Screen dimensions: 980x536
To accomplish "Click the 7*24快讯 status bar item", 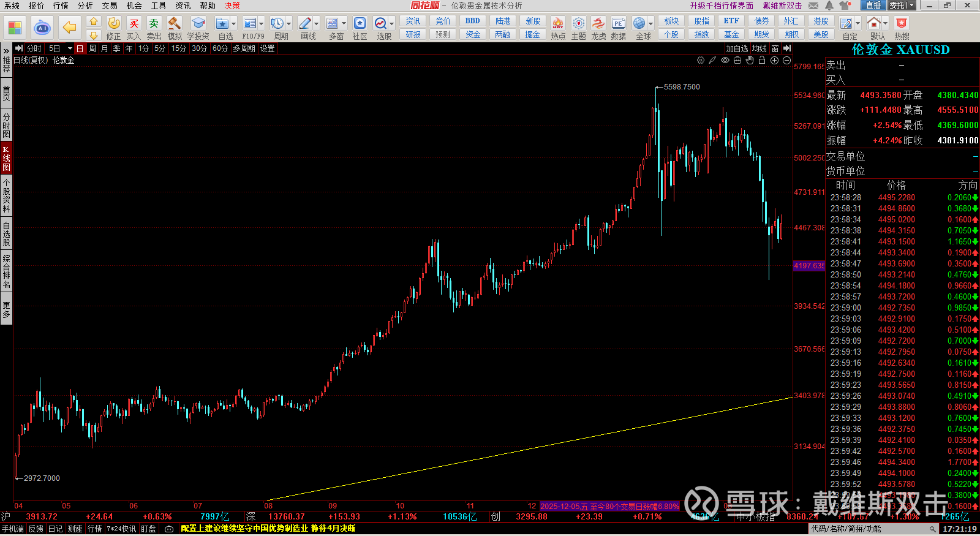I will (121, 529).
